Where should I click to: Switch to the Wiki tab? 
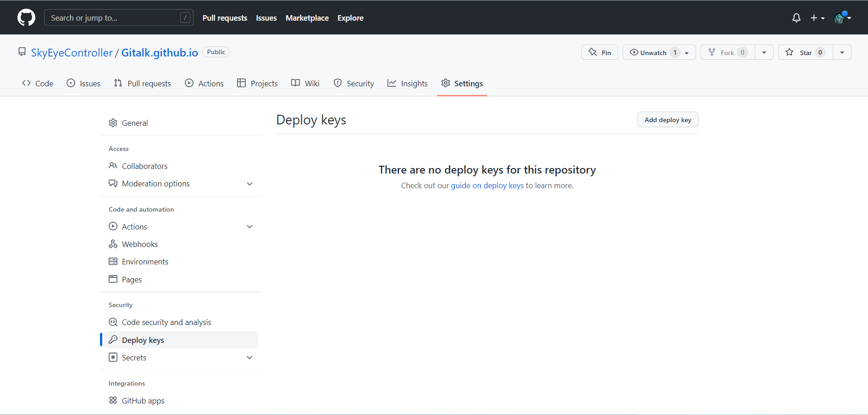coord(305,83)
